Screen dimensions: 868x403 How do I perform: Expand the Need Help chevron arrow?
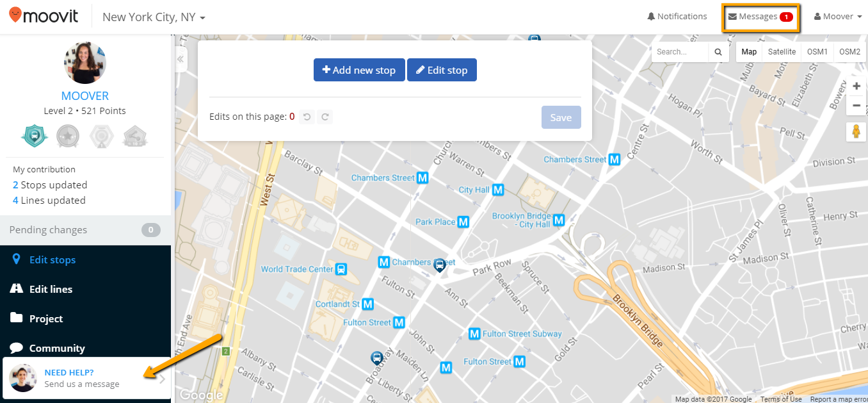pyautogui.click(x=163, y=379)
